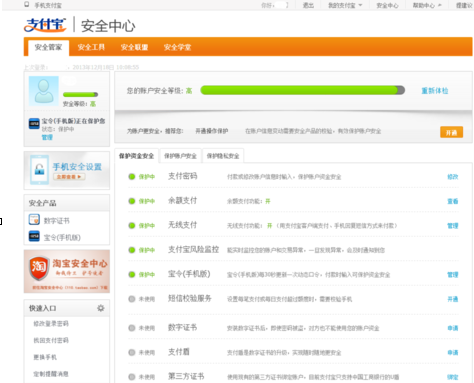Click the 宝令(手机版) icon under 安全产品

34,236
